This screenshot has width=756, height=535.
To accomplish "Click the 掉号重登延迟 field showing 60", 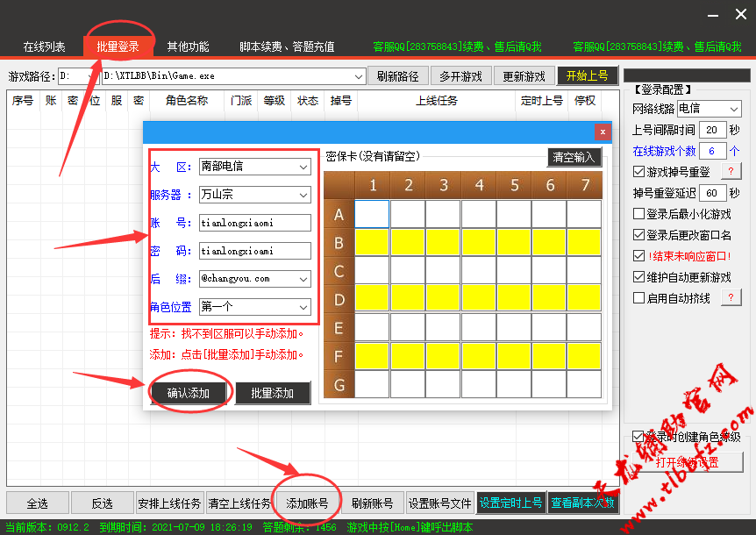I will pos(712,193).
